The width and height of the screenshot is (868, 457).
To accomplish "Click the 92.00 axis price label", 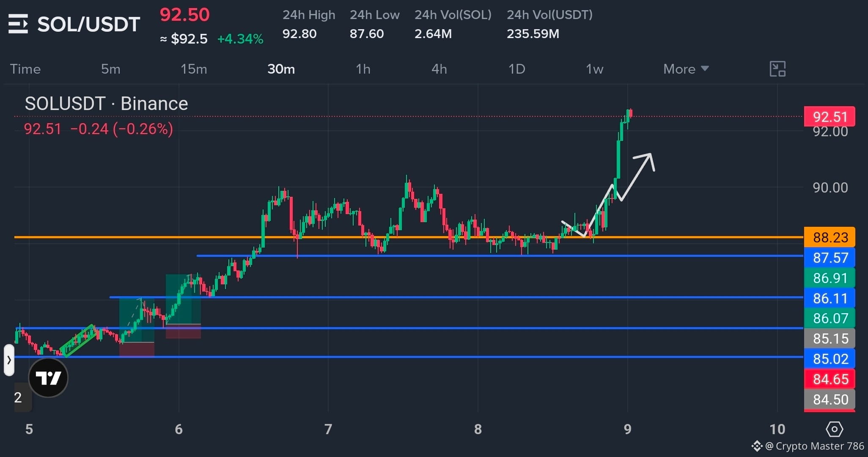I will 830,132.
